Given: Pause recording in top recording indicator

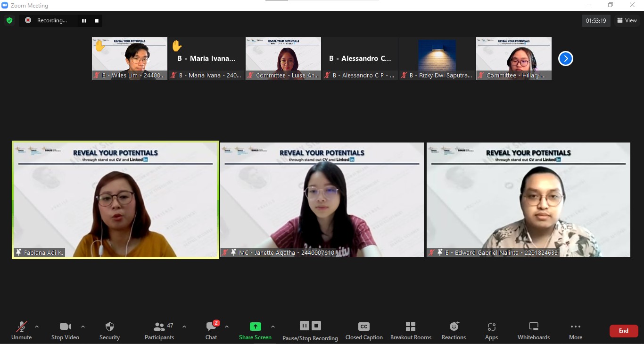Looking at the screenshot, I should pyautogui.click(x=84, y=20).
